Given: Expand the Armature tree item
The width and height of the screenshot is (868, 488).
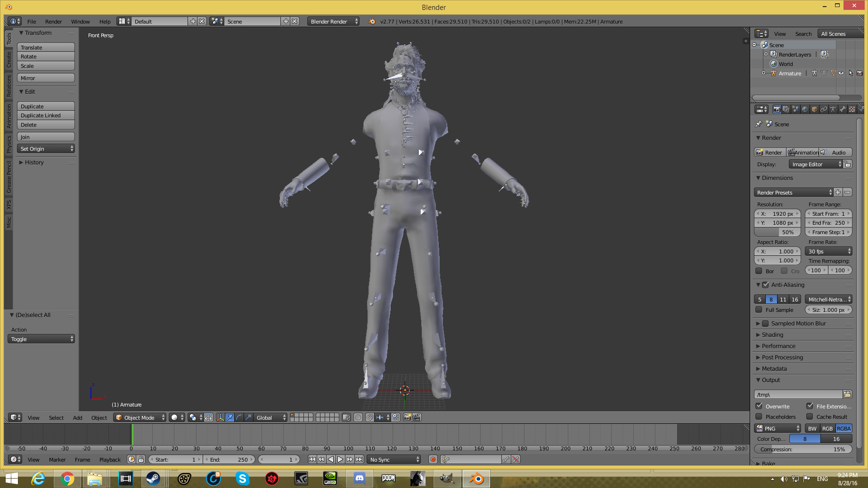Looking at the screenshot, I should coord(763,73).
